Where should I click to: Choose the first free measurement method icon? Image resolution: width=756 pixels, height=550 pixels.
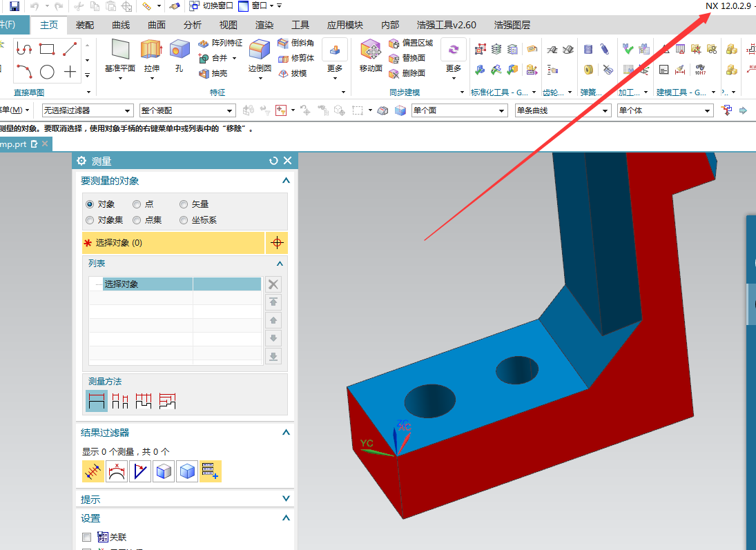[x=97, y=400]
